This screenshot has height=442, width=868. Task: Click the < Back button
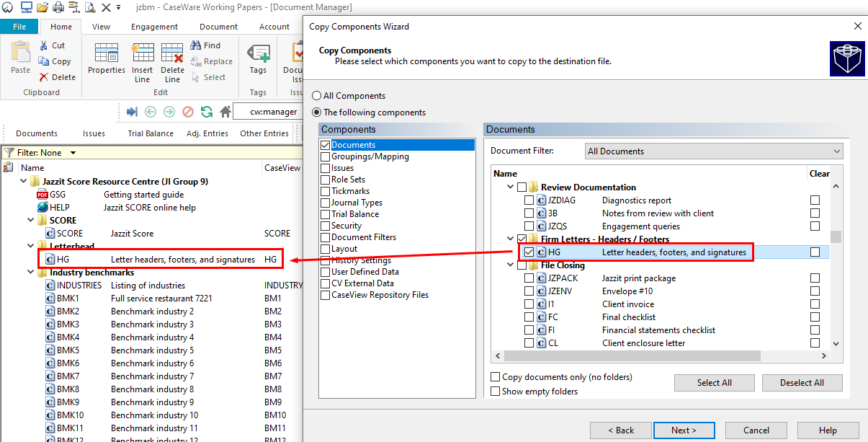click(621, 430)
